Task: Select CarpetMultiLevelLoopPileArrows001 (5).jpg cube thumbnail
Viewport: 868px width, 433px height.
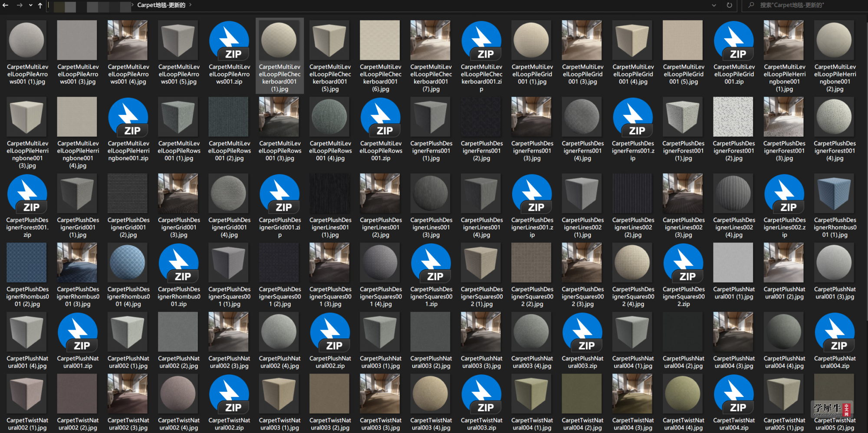Action: 178,40
